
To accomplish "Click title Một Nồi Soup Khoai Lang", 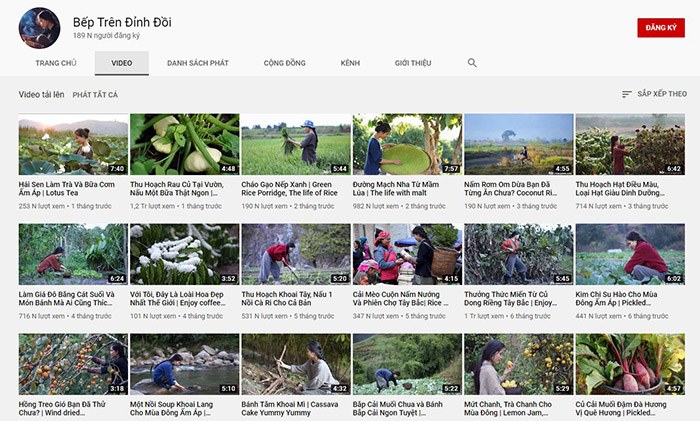I will (x=171, y=408).
